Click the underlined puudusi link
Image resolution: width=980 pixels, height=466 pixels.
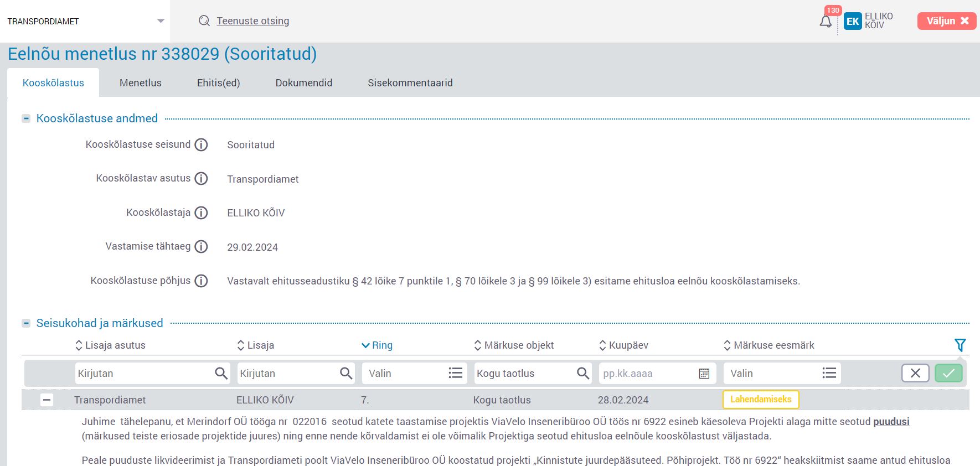coord(891,421)
